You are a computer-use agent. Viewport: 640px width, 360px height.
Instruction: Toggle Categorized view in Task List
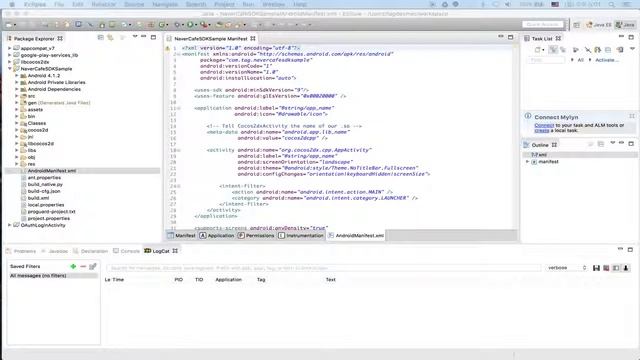click(553, 49)
